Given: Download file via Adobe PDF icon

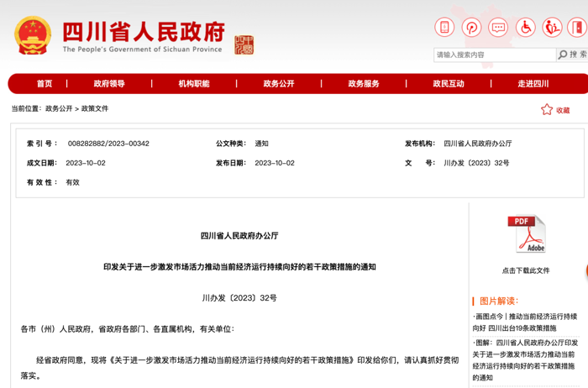Looking at the screenshot, I should (526, 234).
